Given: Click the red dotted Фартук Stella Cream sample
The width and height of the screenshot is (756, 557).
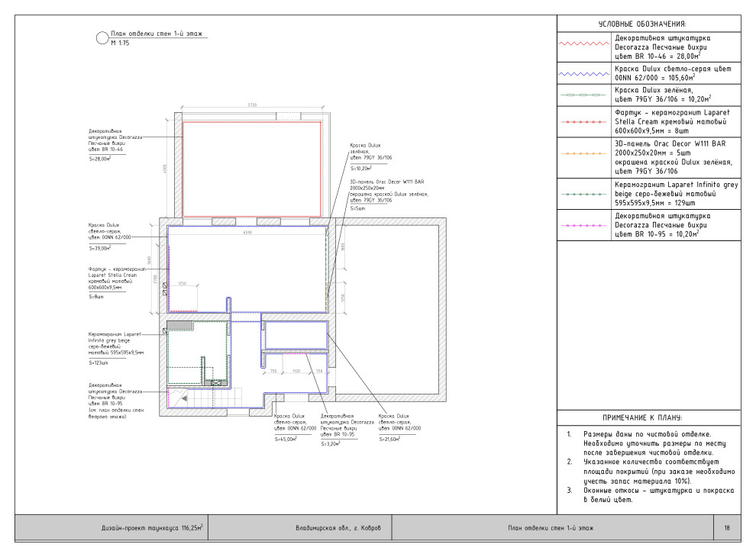Looking at the screenshot, I should tap(585, 121).
